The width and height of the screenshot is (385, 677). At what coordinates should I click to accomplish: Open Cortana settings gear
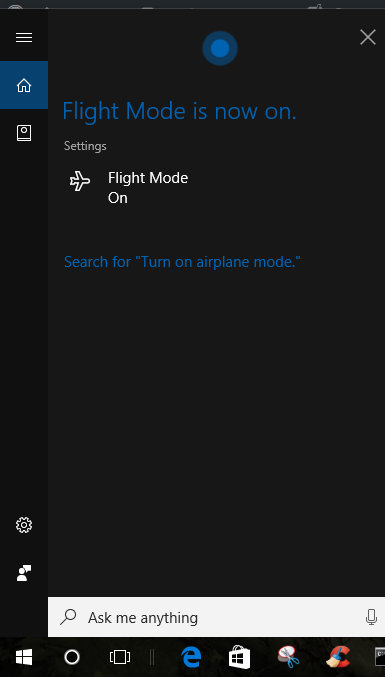24,525
